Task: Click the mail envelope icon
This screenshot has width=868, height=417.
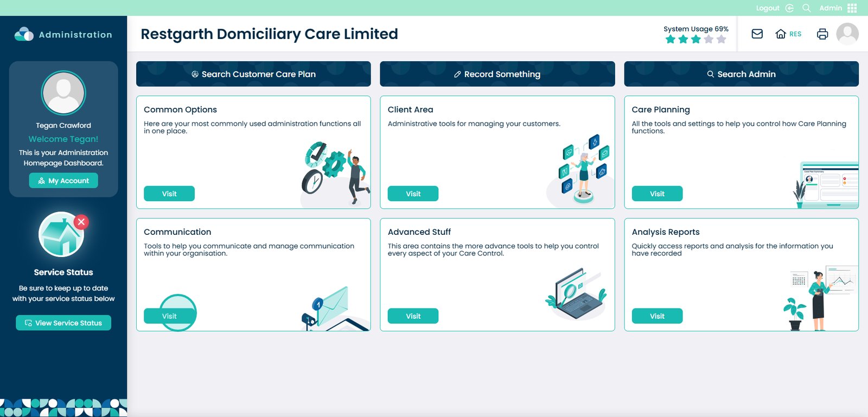Action: [x=757, y=34]
